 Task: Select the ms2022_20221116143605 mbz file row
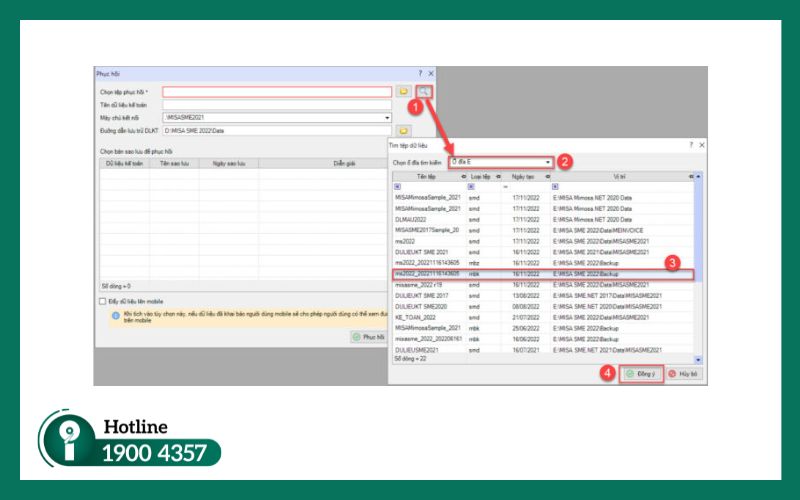pos(543,263)
